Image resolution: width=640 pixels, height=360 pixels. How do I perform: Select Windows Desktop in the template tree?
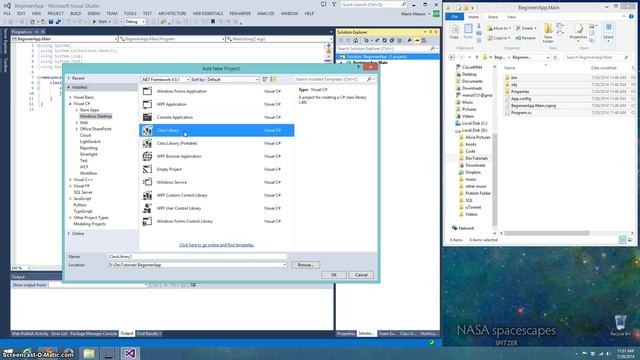pyautogui.click(x=96, y=116)
